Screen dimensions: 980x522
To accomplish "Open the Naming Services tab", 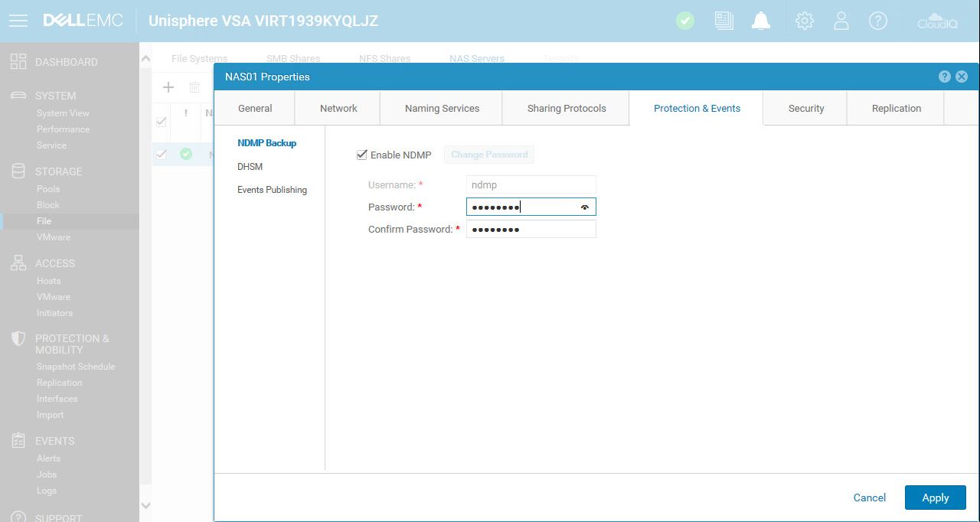I will click(x=442, y=108).
